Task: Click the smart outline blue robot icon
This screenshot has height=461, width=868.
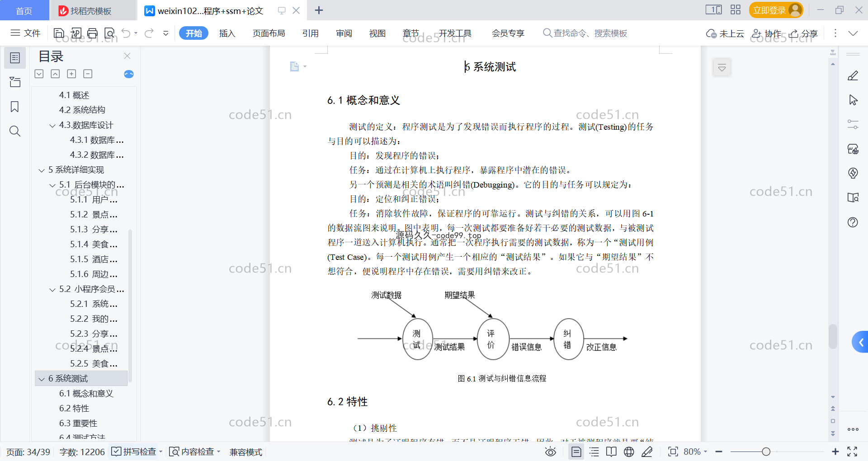Action: (129, 74)
